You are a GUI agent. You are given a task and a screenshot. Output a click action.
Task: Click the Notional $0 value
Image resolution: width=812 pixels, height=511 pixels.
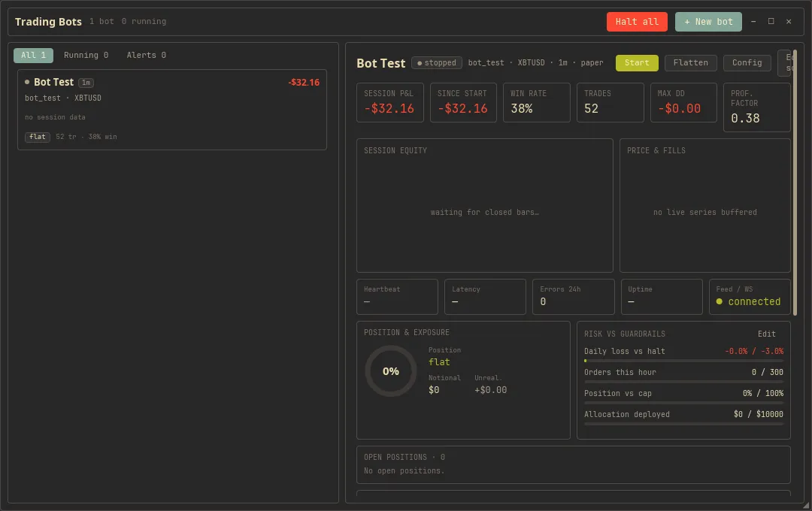(x=434, y=390)
